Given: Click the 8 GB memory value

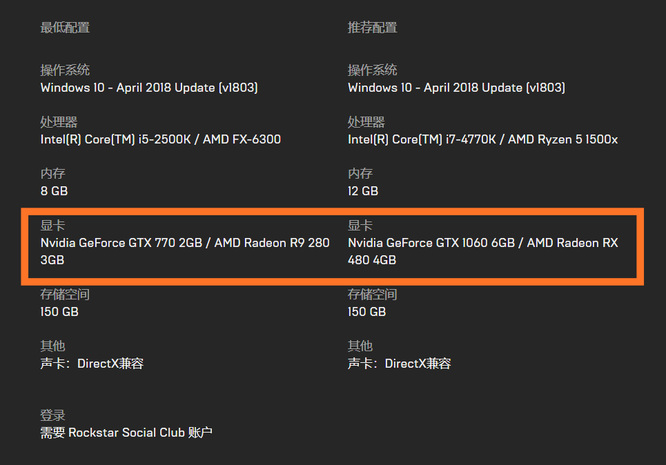Looking at the screenshot, I should pyautogui.click(x=54, y=190).
